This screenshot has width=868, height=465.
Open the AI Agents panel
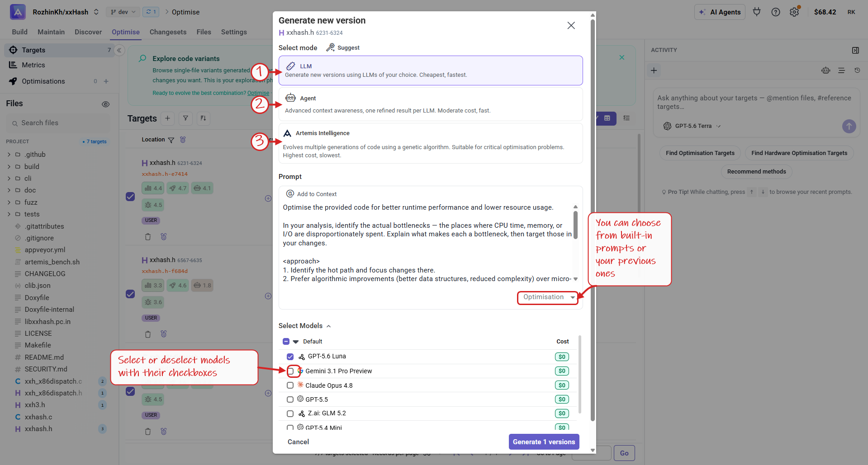(x=720, y=12)
